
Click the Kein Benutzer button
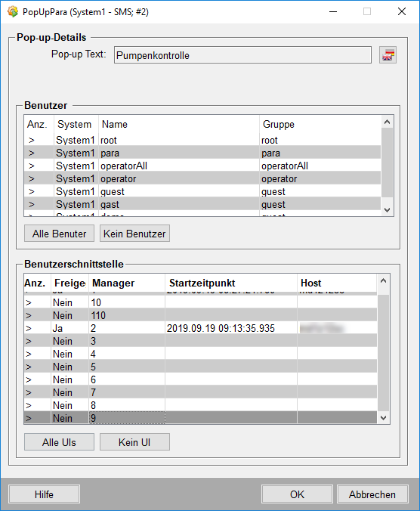pos(134,234)
